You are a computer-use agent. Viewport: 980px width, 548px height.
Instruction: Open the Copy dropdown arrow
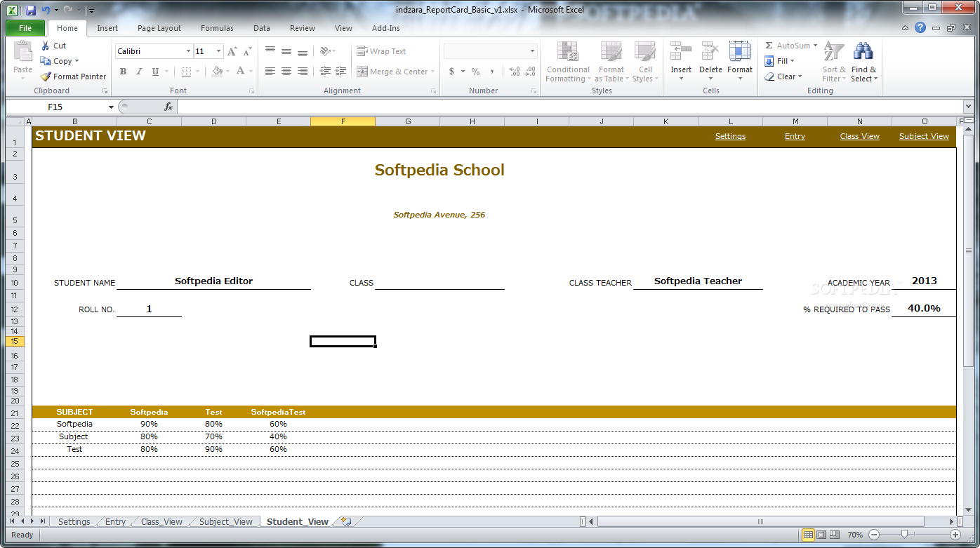pyautogui.click(x=77, y=61)
